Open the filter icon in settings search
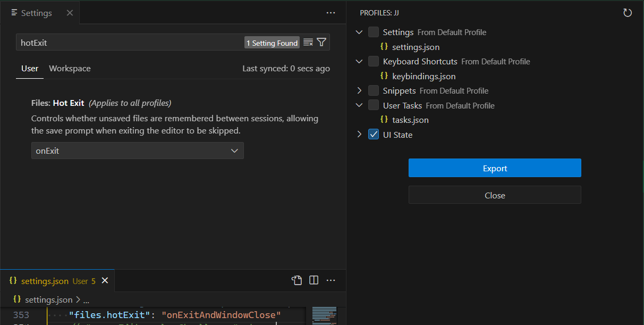This screenshot has height=325, width=644. (321, 41)
